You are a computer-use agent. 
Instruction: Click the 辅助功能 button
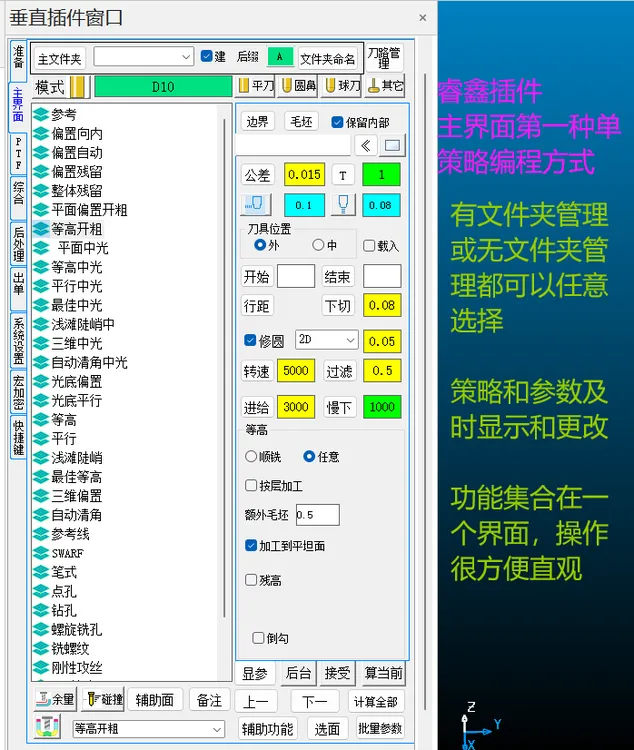tap(267, 728)
